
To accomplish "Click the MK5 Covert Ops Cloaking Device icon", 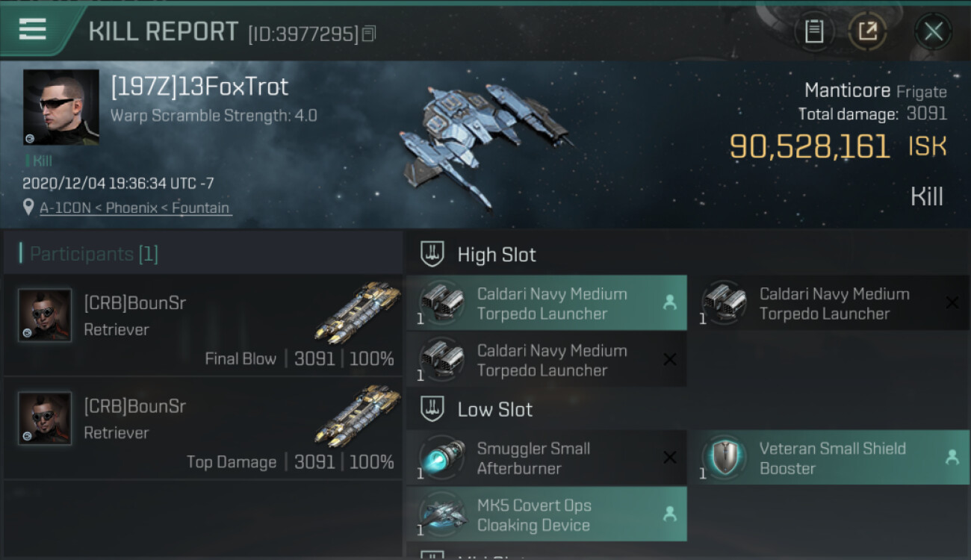I will (442, 514).
